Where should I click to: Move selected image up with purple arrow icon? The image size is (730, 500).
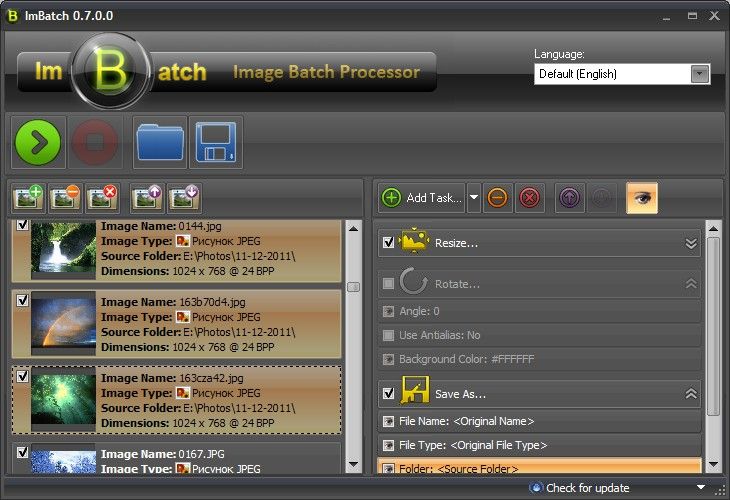[x=148, y=197]
